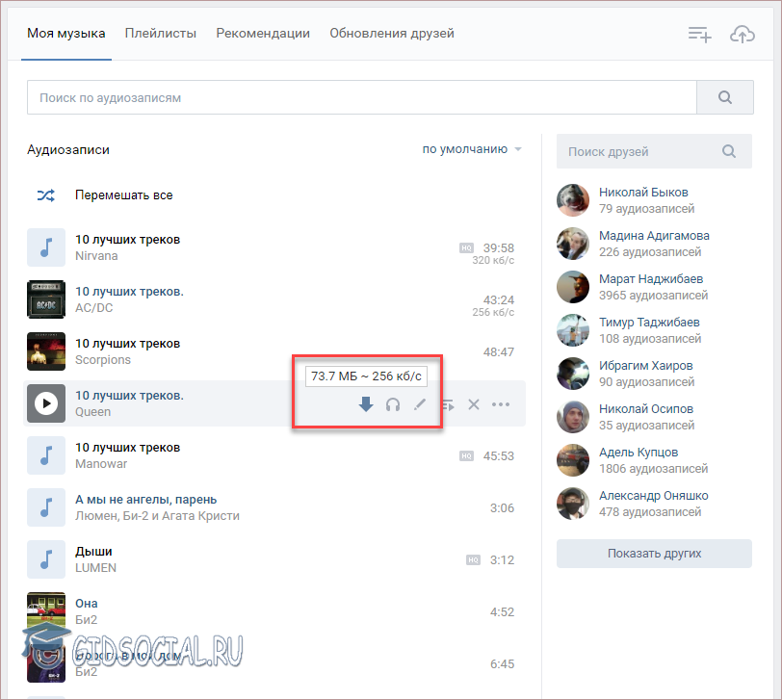Click the add playlist icon
The width and height of the screenshot is (782, 700).
pos(699,34)
